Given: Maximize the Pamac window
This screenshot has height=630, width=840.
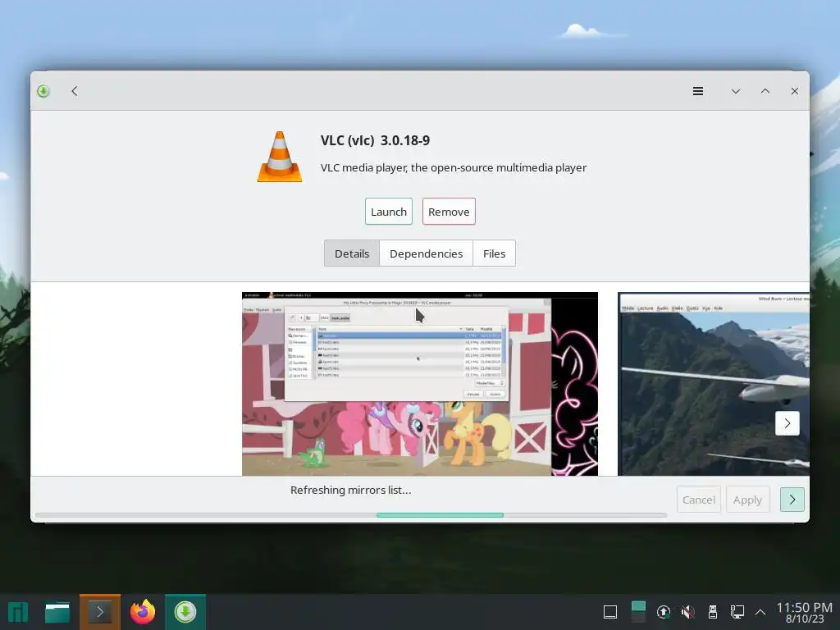Looking at the screenshot, I should coord(765,91).
